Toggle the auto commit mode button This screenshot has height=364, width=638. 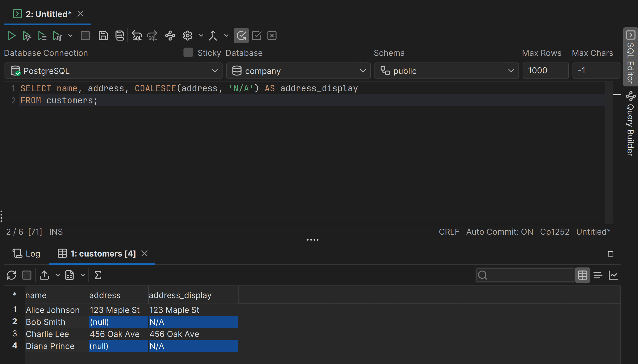point(241,36)
